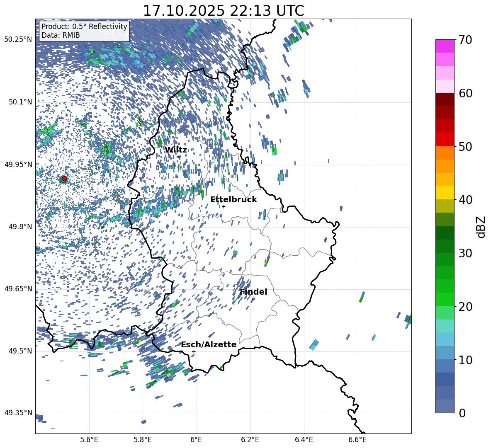Screen dimensions: 491x448
Task: Click the colorbar tick label 60
Action: 466,93
